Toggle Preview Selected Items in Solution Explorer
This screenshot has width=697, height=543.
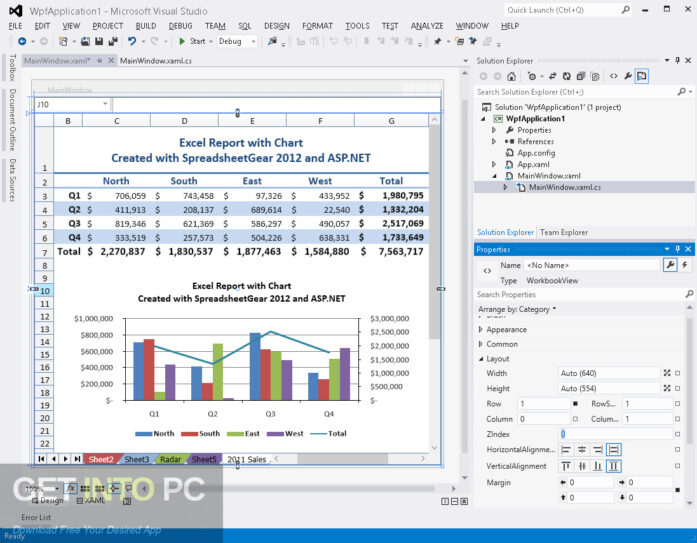(x=642, y=76)
